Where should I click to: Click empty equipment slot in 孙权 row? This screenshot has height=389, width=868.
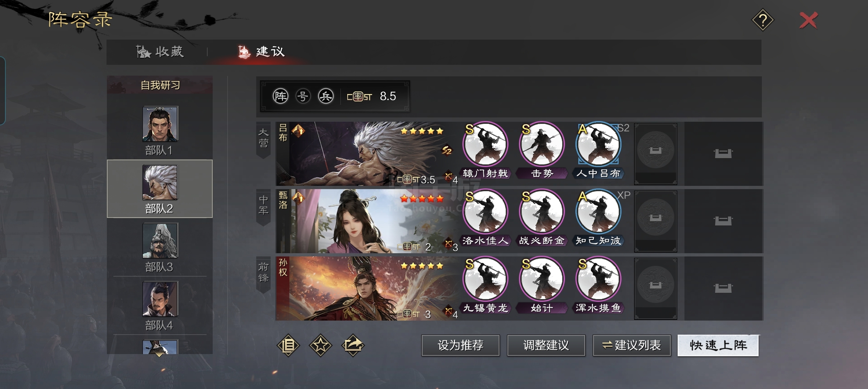(x=655, y=289)
